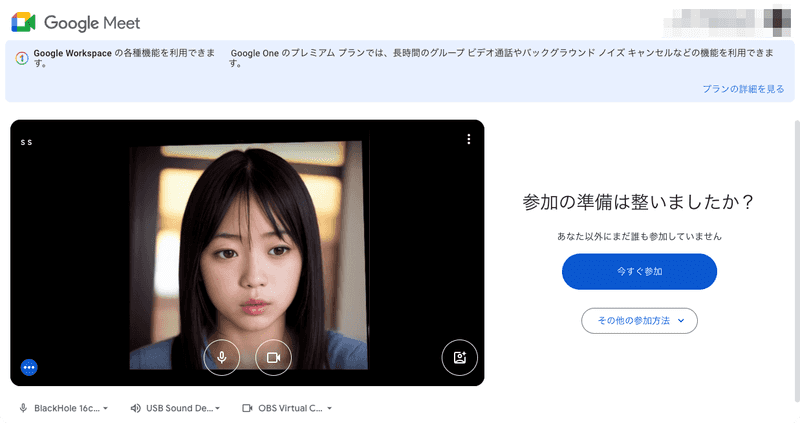800x423 pixels.
Task: Open the プランの詳細を見る link
Action: tap(743, 89)
